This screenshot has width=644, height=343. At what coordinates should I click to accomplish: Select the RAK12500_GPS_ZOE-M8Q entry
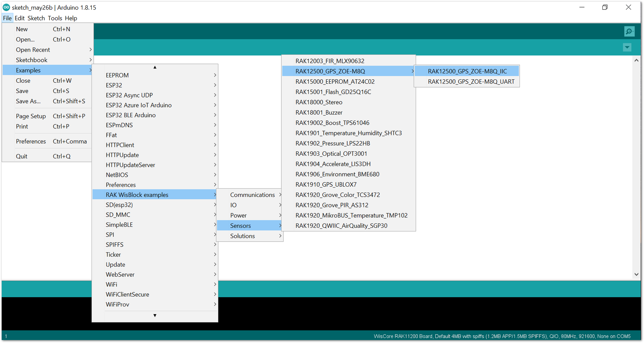point(348,71)
